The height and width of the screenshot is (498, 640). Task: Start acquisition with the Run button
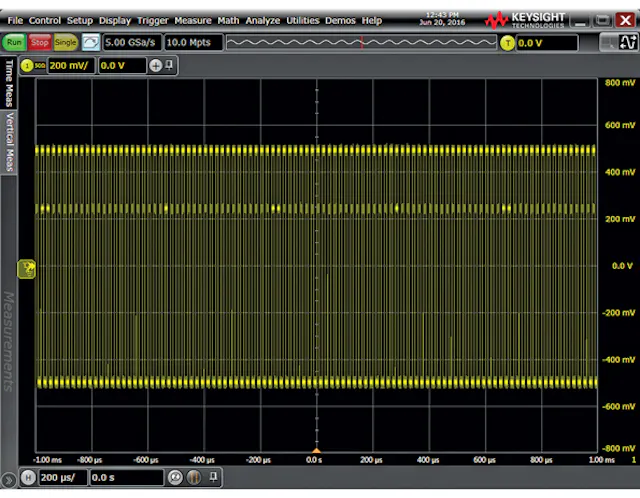pos(14,42)
